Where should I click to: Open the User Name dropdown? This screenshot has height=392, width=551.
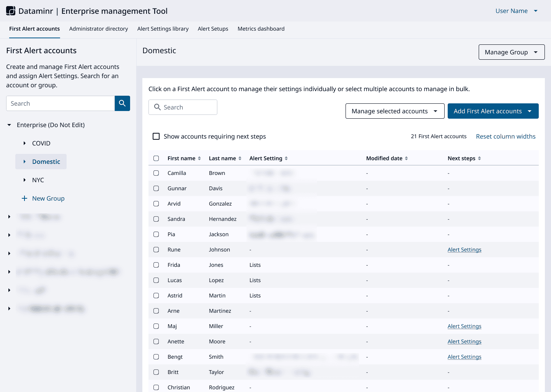tap(517, 11)
